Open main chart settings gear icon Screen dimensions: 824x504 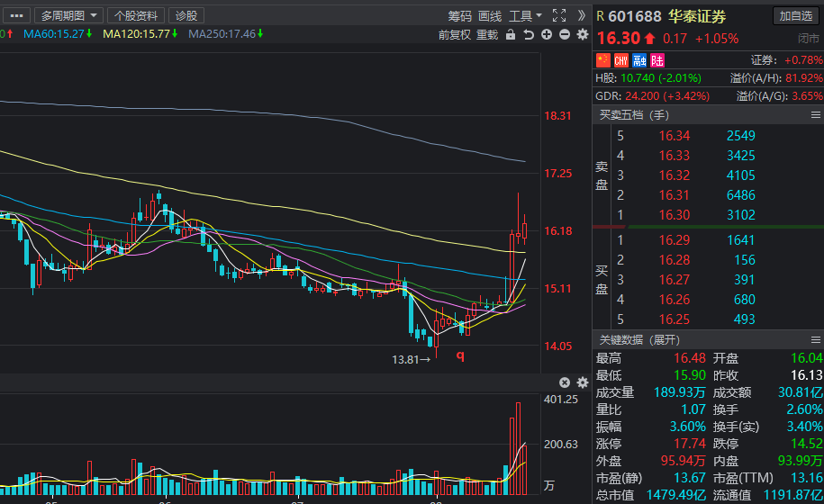pyautogui.click(x=583, y=34)
